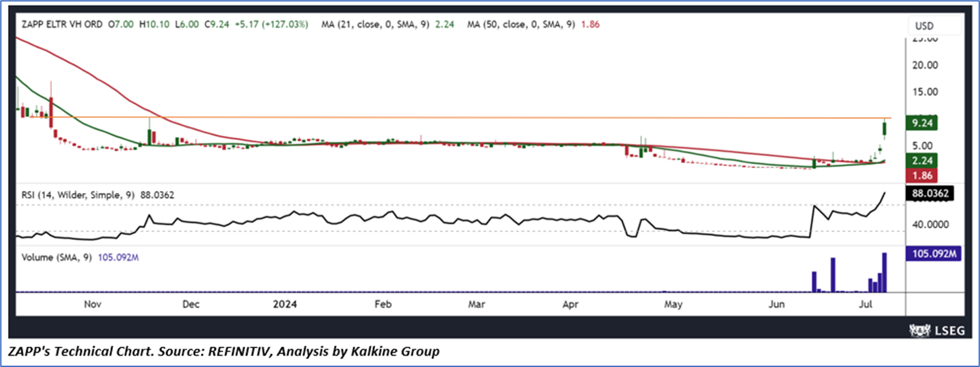Screen dimensions: 980x367
Task: Open the Volume (SMA, 9) indicator label
Action: point(56,257)
